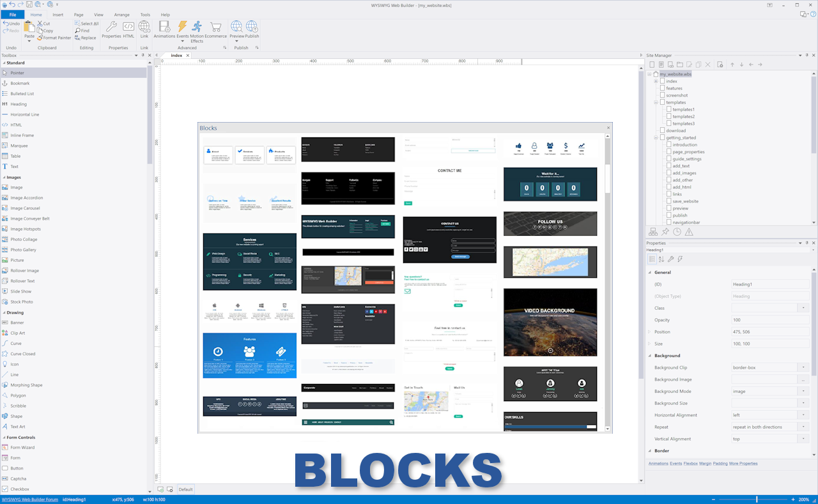The height and width of the screenshot is (504, 818).
Task: Click the More Properties link
Action: 744,463
